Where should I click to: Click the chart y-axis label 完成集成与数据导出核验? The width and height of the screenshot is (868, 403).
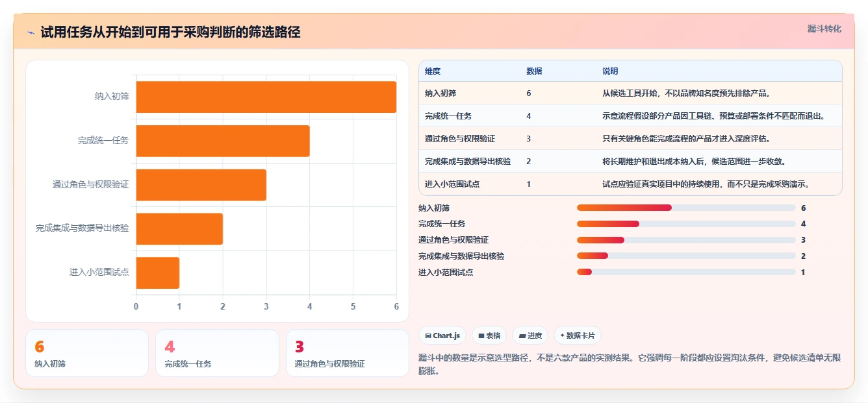pyautogui.click(x=83, y=229)
